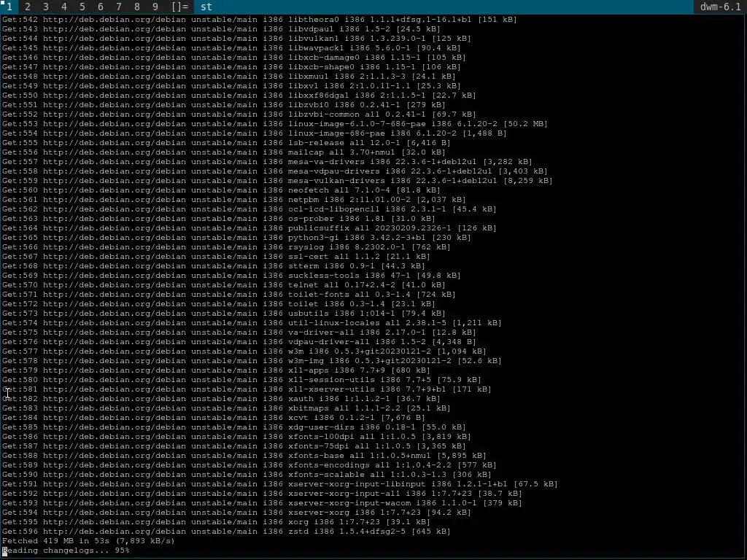Click the ssl-cert package line
747x560 pixels.
(216, 256)
